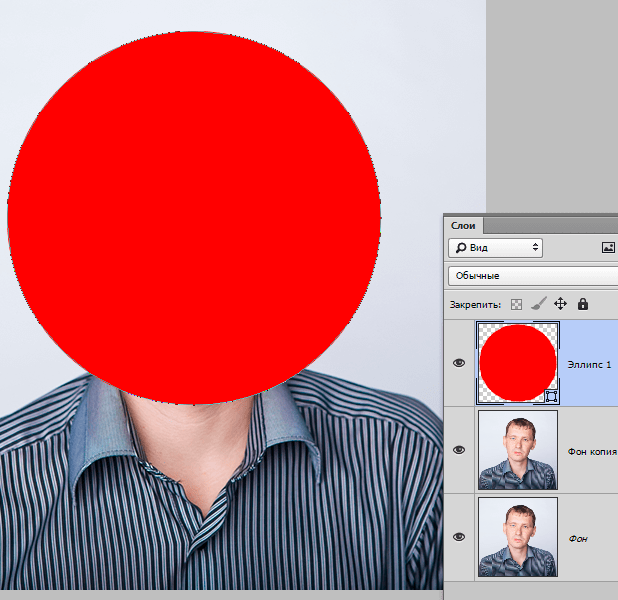Click the vector shape badge on Эллипс 1 thumbnail
Image resolution: width=618 pixels, height=600 pixels.
pyautogui.click(x=551, y=396)
